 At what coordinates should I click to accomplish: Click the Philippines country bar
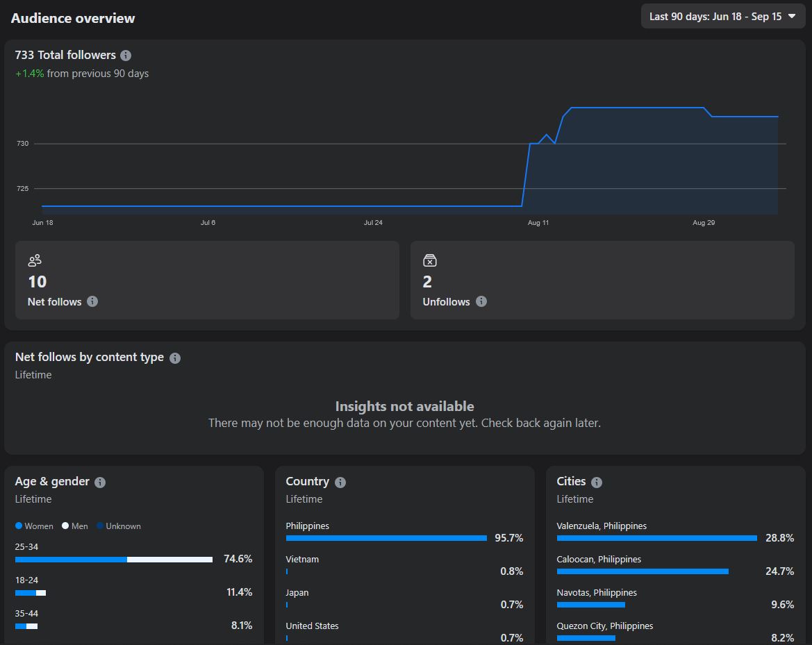tap(386, 538)
